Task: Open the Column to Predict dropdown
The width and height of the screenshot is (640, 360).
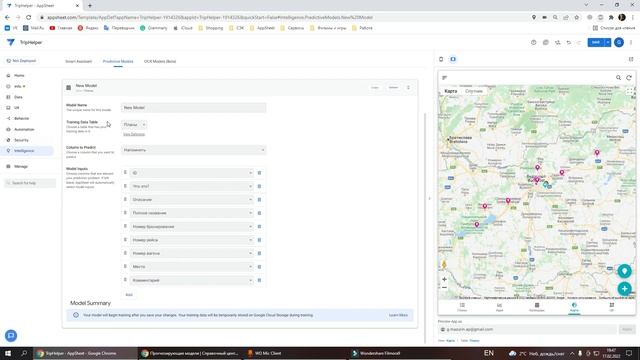Action: 193,150
